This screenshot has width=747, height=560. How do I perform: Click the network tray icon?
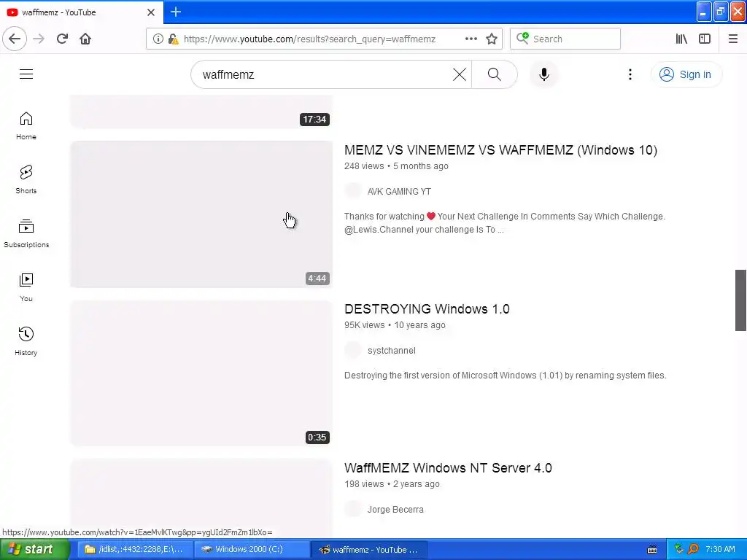click(x=679, y=550)
